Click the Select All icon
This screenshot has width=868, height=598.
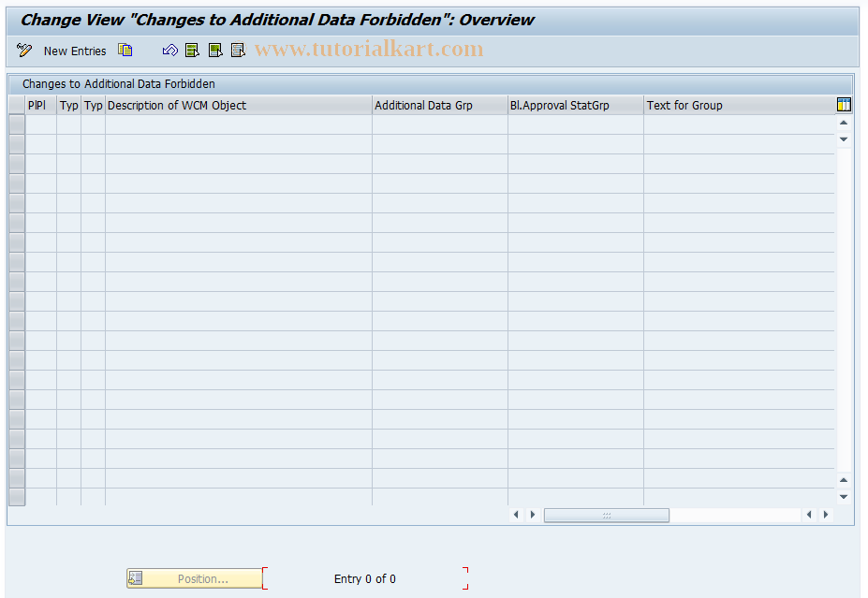click(192, 51)
